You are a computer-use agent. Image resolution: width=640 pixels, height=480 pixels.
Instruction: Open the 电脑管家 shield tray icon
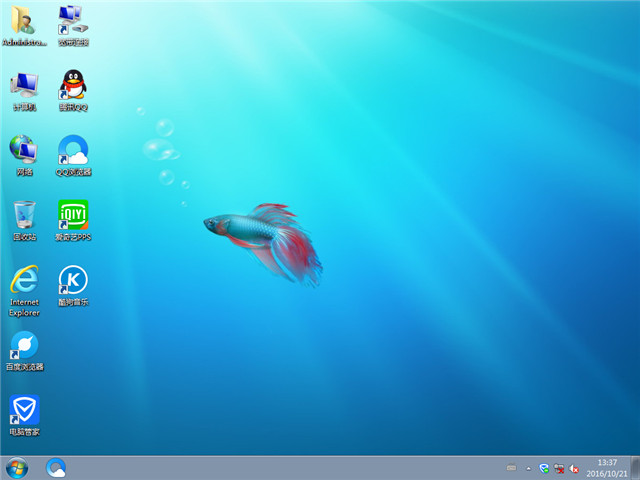[x=544, y=469]
